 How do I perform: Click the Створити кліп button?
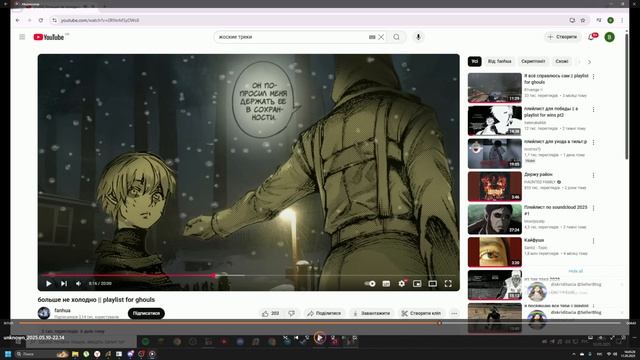point(421,313)
